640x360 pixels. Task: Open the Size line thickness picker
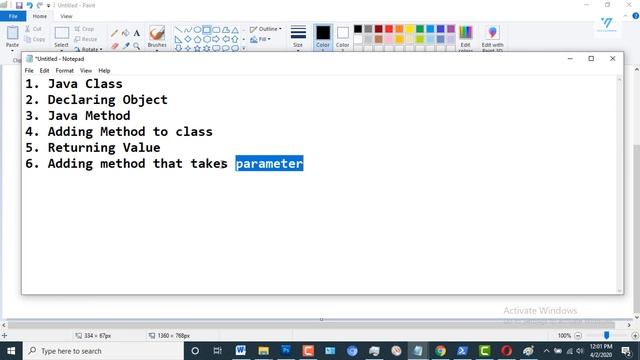(298, 37)
